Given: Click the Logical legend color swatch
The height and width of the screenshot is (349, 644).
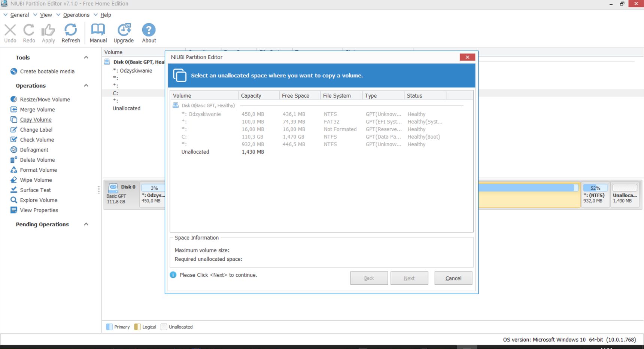Looking at the screenshot, I should 137,327.
